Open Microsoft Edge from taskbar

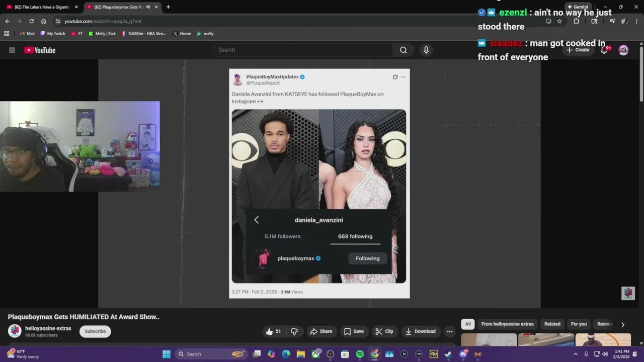click(x=286, y=354)
